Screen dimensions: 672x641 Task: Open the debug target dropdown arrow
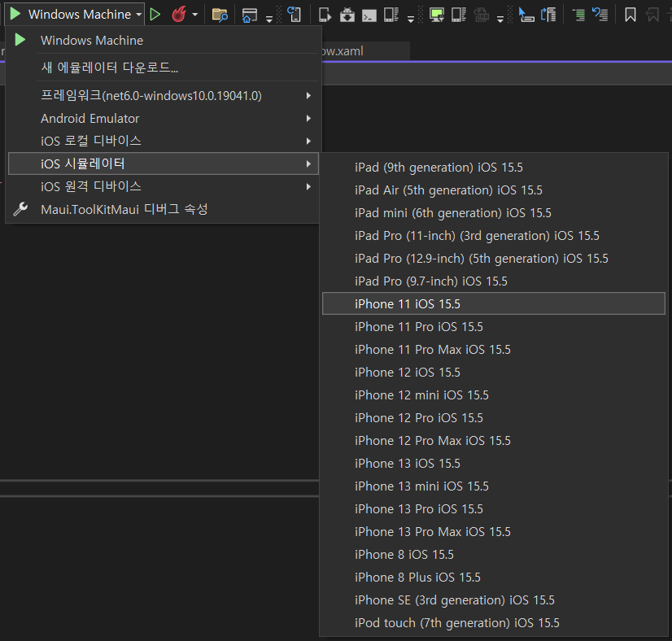point(139,14)
